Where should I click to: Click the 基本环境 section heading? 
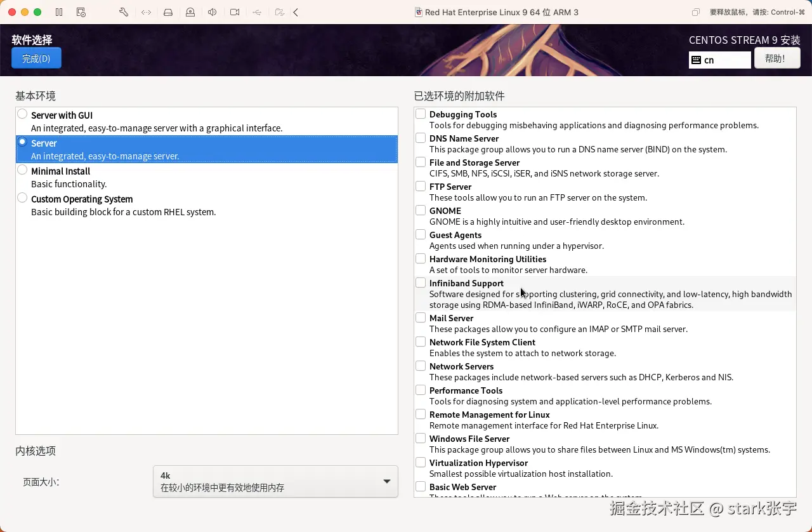[36, 96]
